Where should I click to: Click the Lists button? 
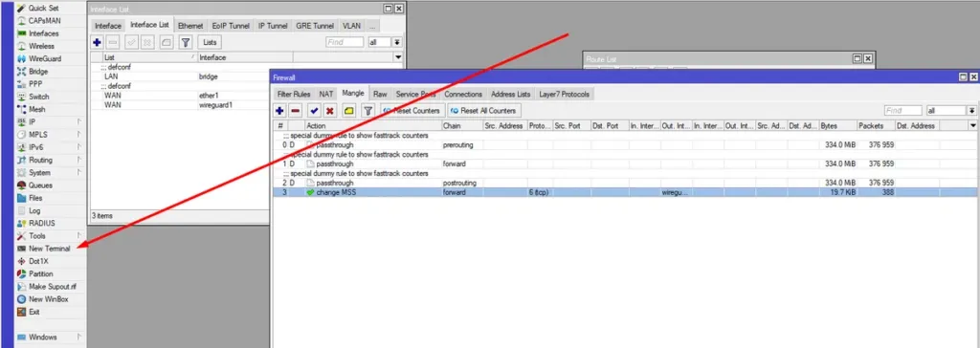coord(210,42)
